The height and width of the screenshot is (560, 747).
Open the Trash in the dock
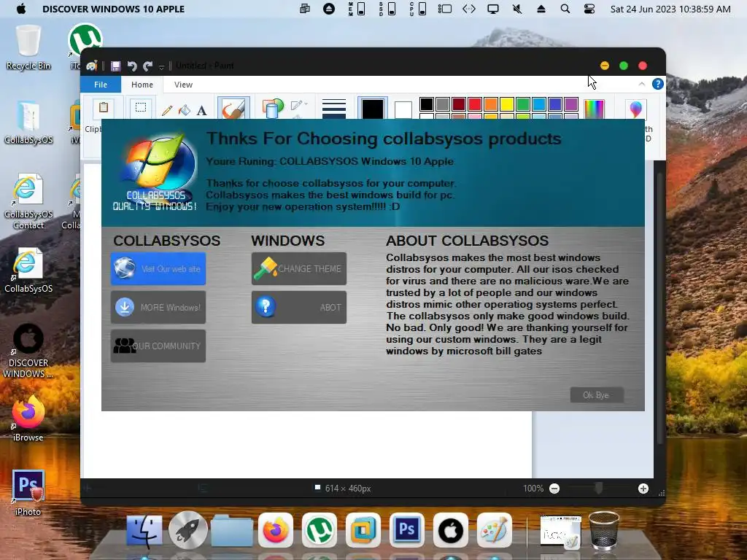pyautogui.click(x=604, y=530)
